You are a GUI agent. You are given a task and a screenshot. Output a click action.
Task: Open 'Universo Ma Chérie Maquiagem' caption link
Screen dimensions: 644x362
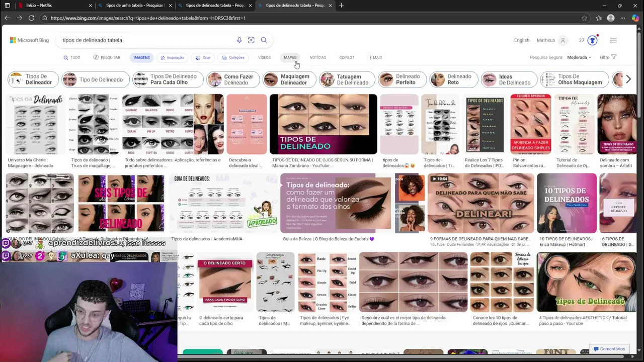click(x=30, y=162)
